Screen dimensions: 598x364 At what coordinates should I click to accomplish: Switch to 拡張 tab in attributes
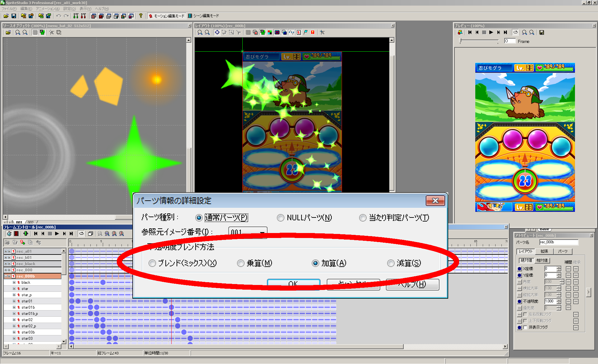pyautogui.click(x=544, y=251)
